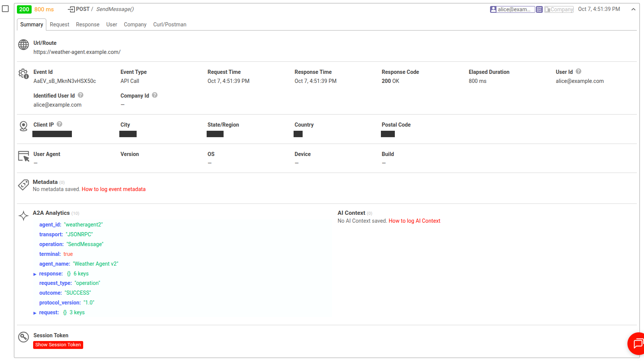Click the key icon beside Session Token
The width and height of the screenshot is (644, 361).
[23, 337]
